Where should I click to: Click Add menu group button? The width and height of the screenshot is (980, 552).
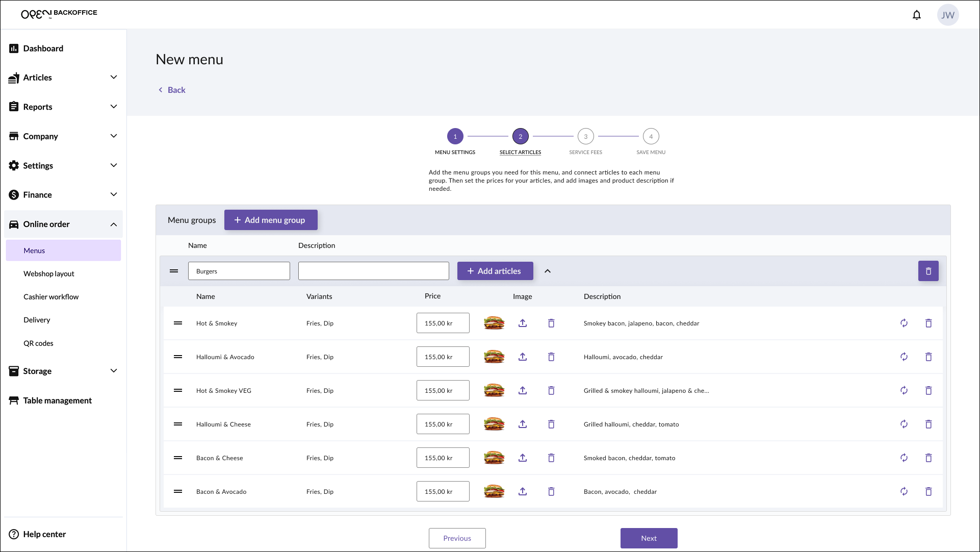[270, 220]
